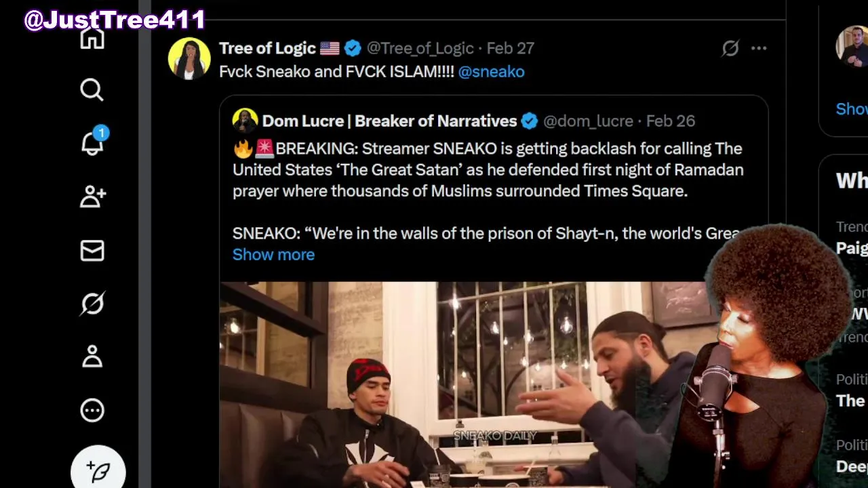
Task: Open the Follow requests people icon
Action: tap(92, 197)
